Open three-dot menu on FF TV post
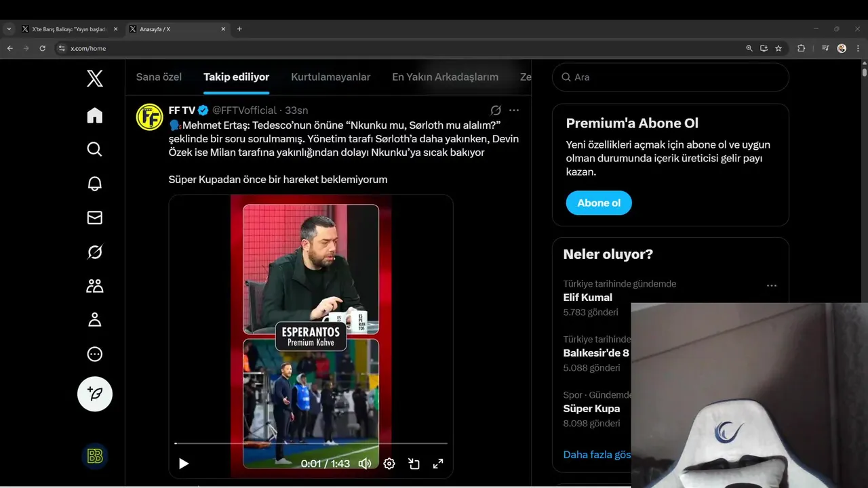The height and width of the screenshot is (488, 868). point(514,110)
